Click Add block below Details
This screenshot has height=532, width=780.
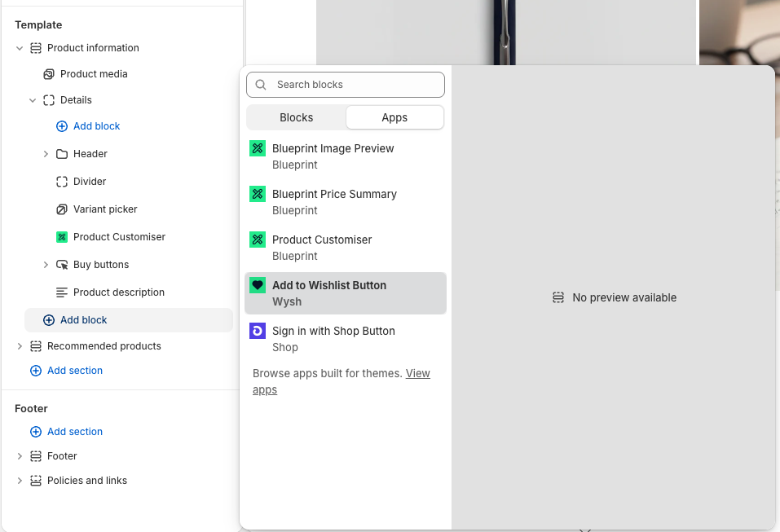pos(96,126)
